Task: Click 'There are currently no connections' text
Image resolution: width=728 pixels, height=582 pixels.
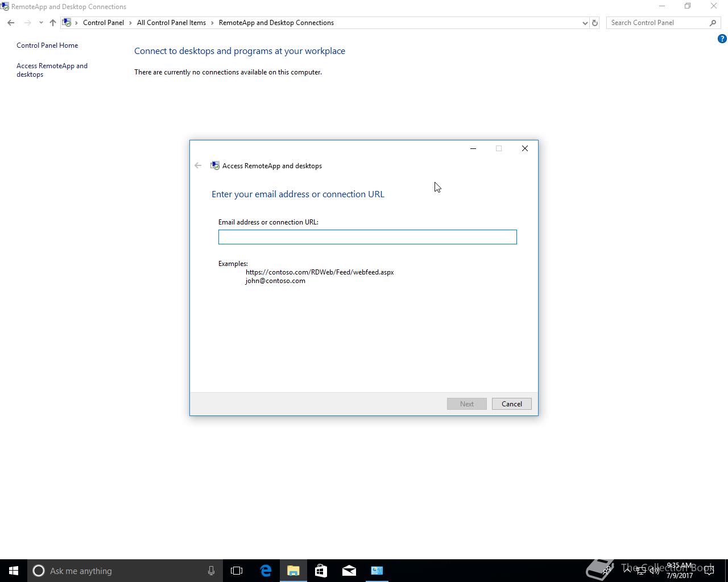Action: click(x=228, y=72)
